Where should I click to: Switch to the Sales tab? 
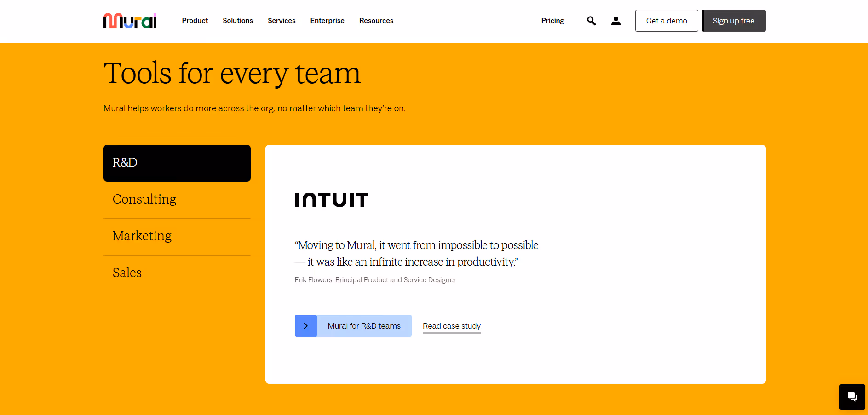177,273
